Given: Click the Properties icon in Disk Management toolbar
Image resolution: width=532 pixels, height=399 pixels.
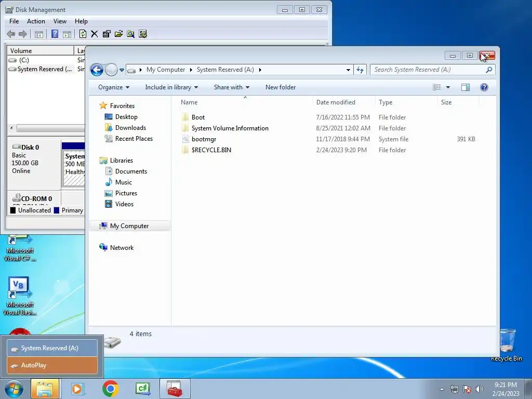Looking at the screenshot, I should click(107, 34).
